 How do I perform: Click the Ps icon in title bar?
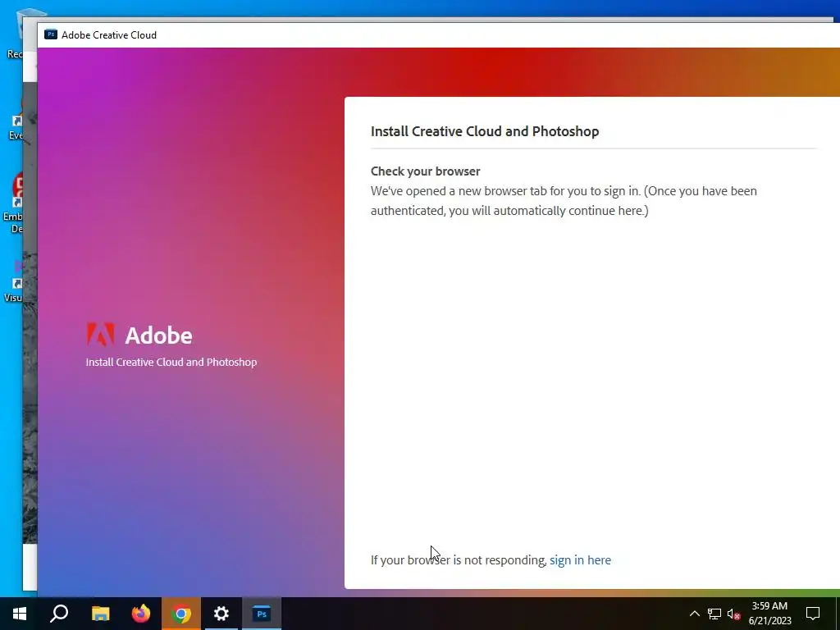51,34
